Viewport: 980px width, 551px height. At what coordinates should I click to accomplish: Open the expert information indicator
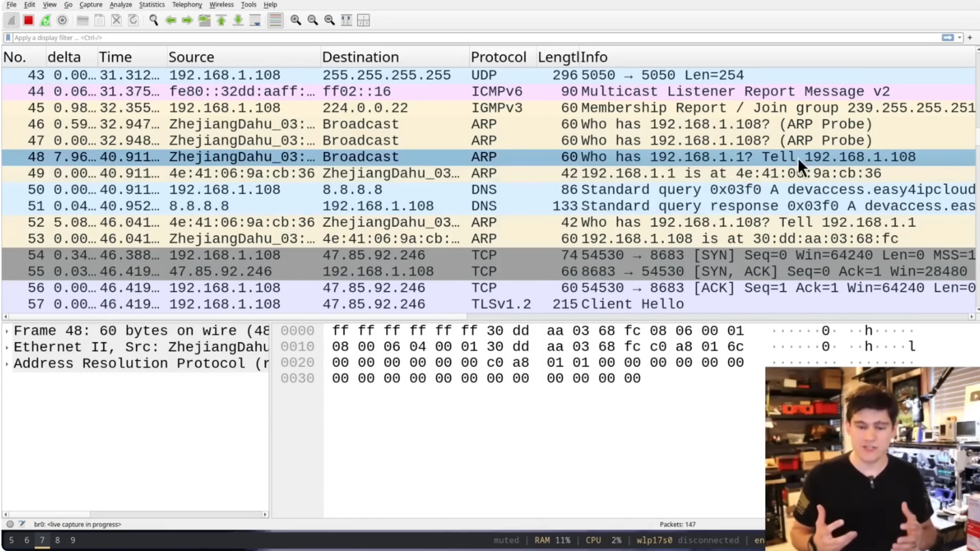pos(10,524)
